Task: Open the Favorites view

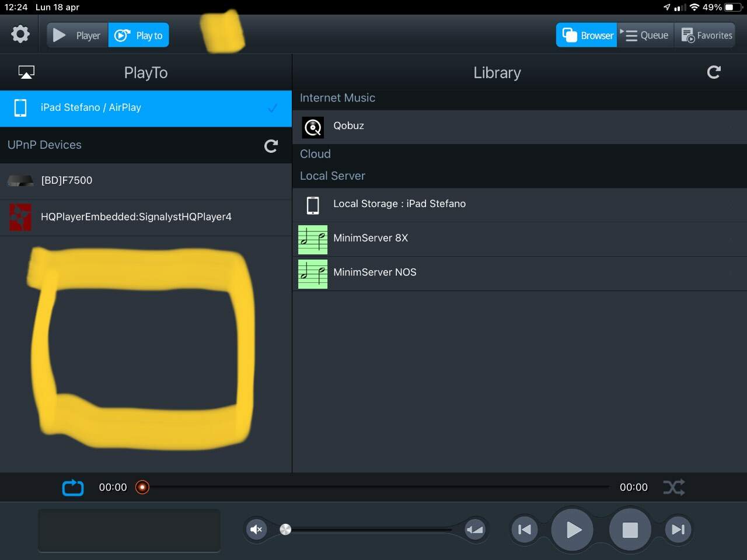Action: (x=705, y=35)
